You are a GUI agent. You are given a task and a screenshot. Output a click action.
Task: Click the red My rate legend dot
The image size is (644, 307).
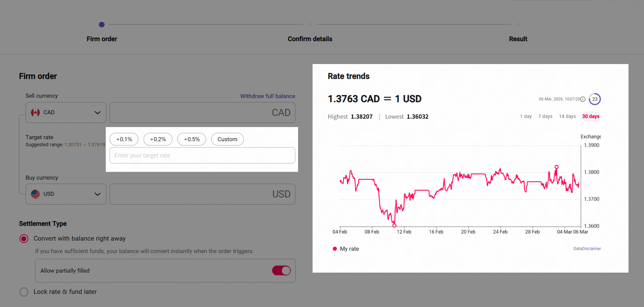(334, 249)
